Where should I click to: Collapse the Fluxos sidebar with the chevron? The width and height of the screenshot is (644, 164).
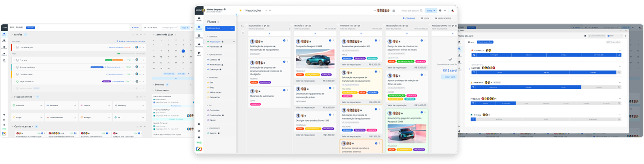(237, 15)
